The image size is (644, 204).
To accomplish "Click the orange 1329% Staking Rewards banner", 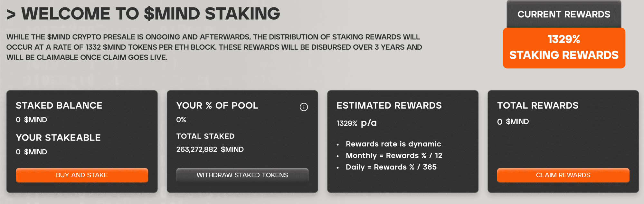I will click(x=564, y=48).
